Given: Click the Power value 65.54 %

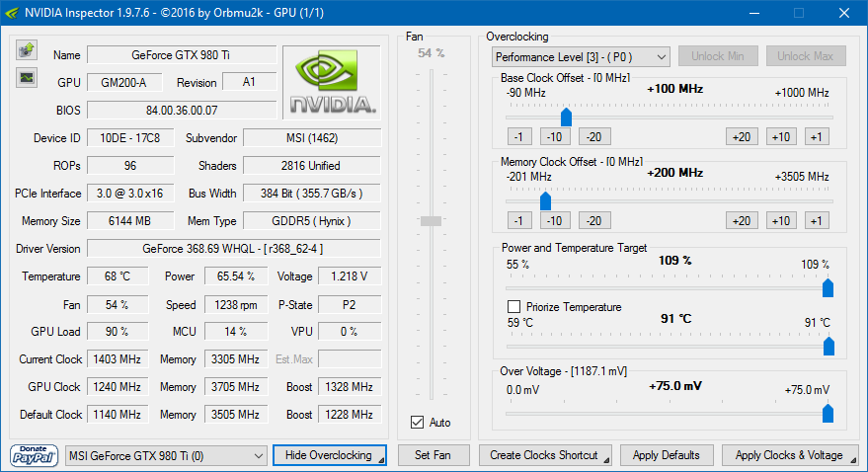Looking at the screenshot, I should point(236,276).
